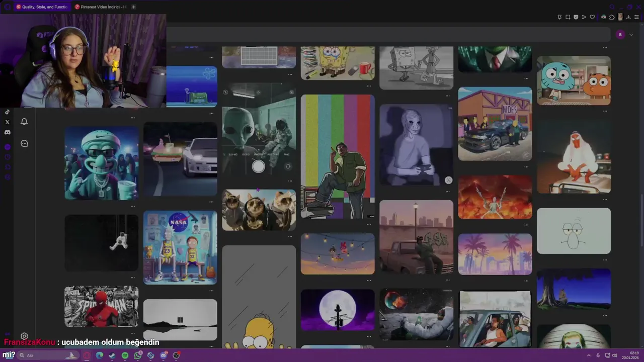Open the white car night road pin
The height and width of the screenshot is (362, 644).
[180, 159]
